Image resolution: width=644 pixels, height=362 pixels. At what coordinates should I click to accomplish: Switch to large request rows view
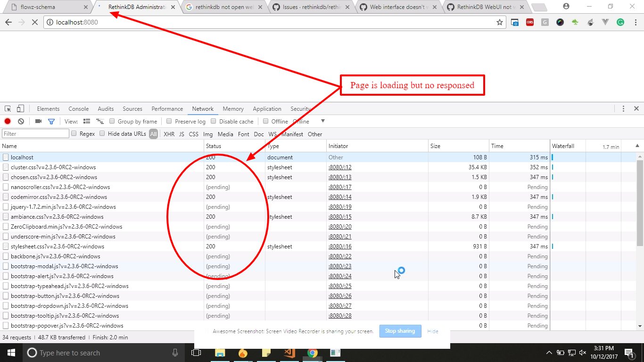[87, 121]
